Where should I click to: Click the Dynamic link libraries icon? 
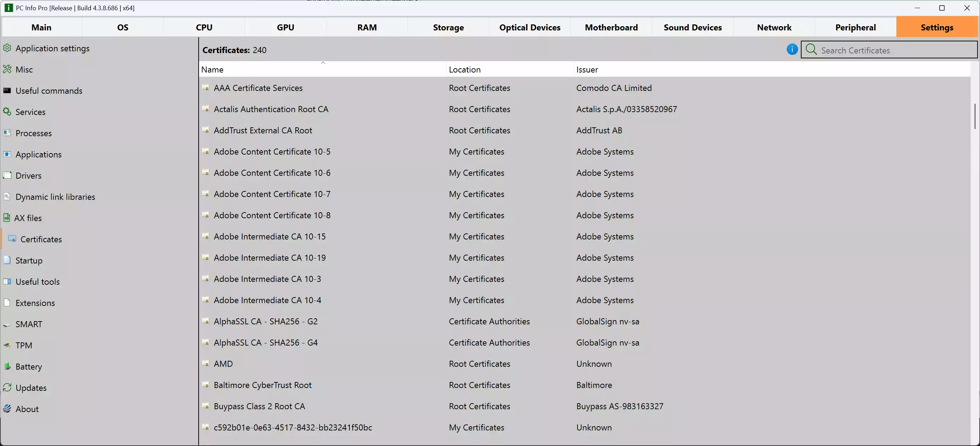tap(7, 197)
